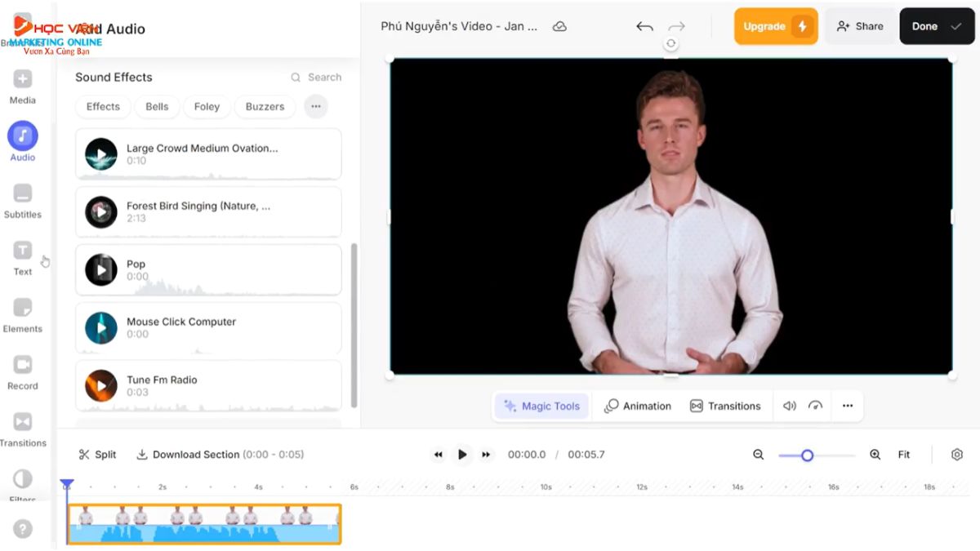This screenshot has width=980, height=551.
Task: Show more sound categories with ellipsis
Action: [x=316, y=106]
